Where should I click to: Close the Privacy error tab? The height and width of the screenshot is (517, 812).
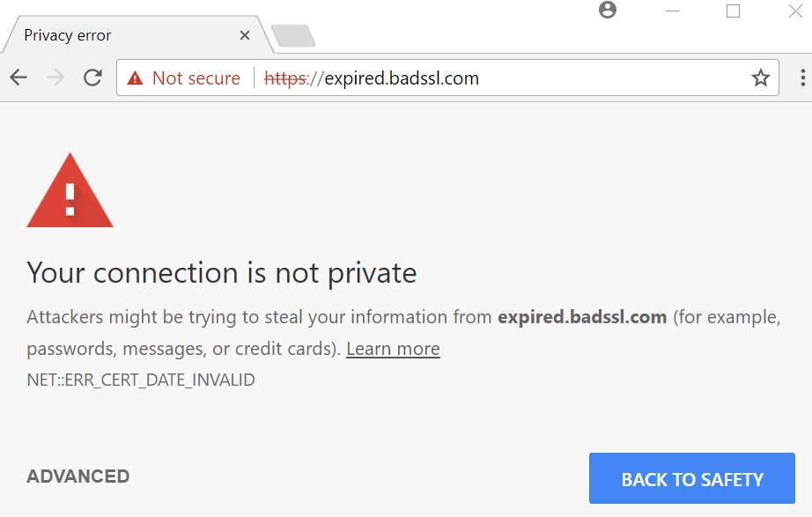245,36
